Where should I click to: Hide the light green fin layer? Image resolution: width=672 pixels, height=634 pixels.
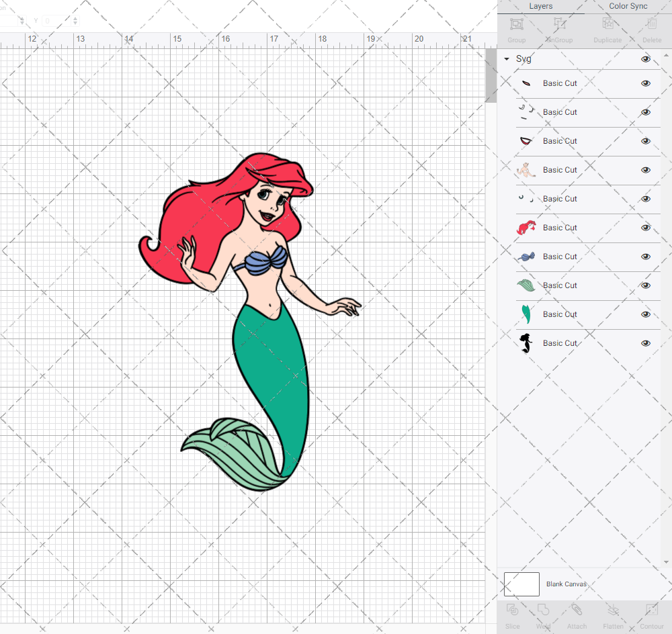[645, 285]
